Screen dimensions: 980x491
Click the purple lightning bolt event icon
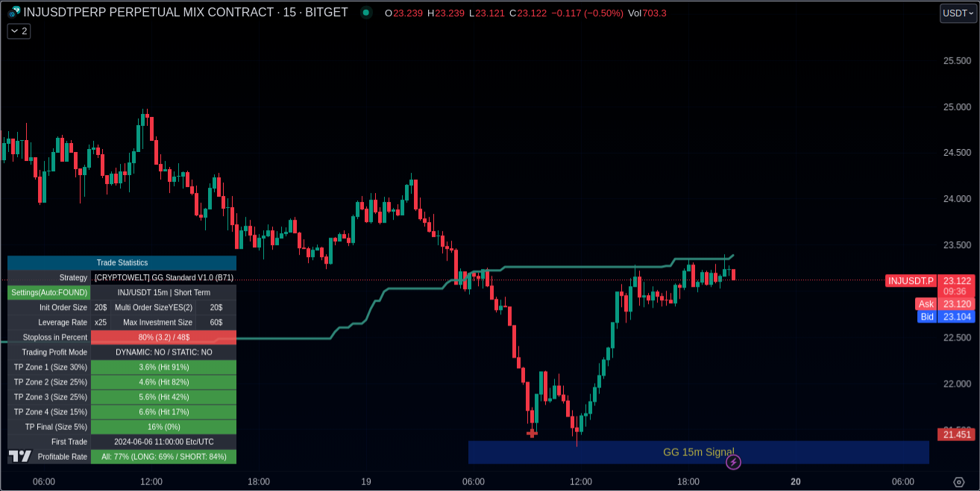point(733,463)
